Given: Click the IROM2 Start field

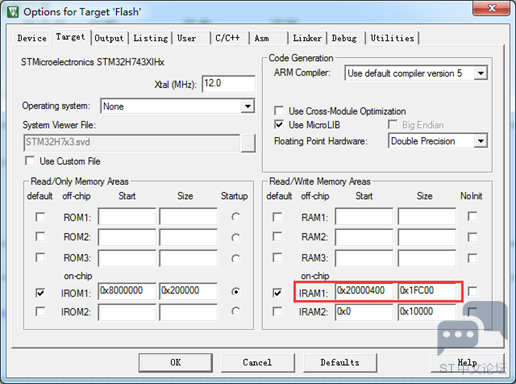Looking at the screenshot, I should [127, 312].
